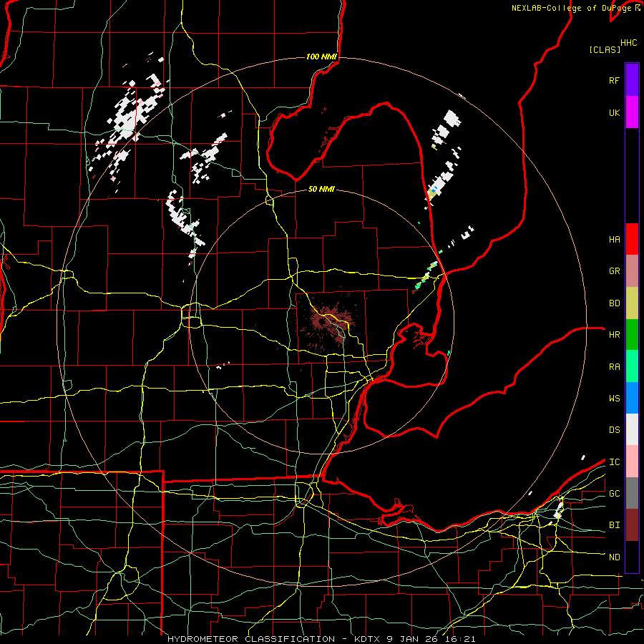Click the 50 NMI range ring label
Screen dimensions: 644x644
[x=321, y=189]
